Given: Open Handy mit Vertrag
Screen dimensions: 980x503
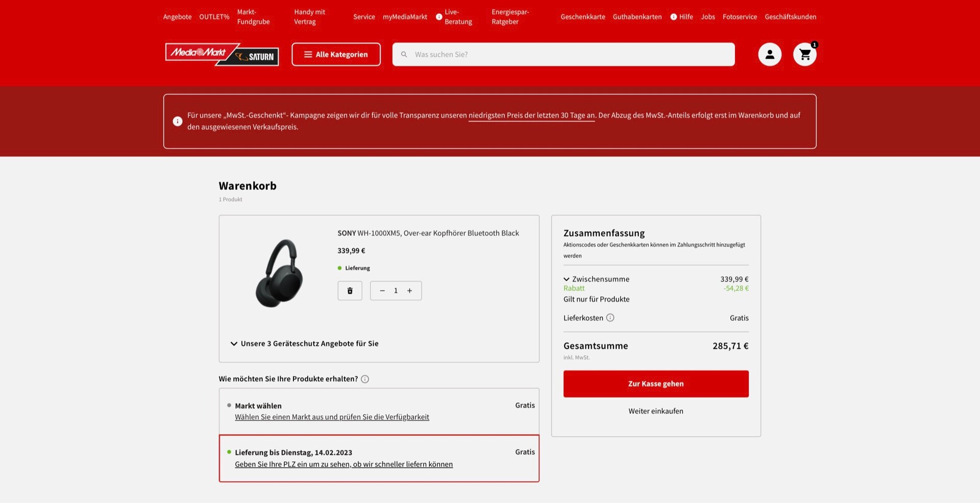Looking at the screenshot, I should (310, 17).
